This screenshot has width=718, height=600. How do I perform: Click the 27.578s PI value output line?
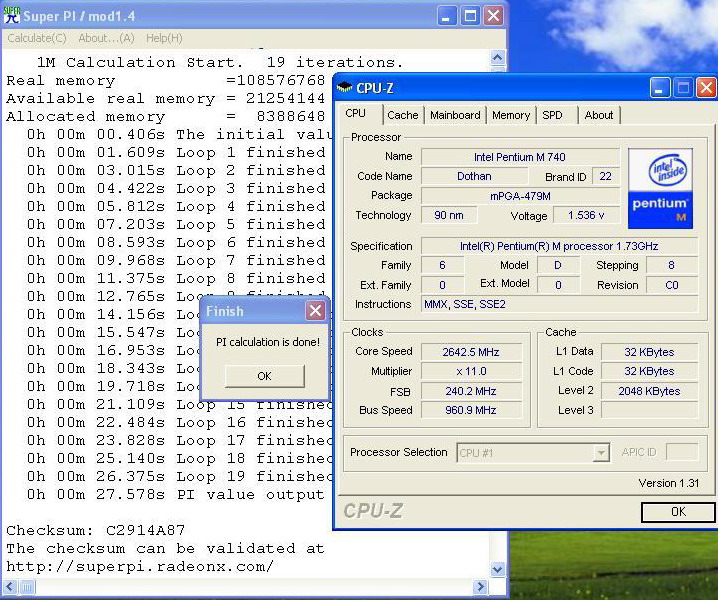pyautogui.click(x=175, y=495)
